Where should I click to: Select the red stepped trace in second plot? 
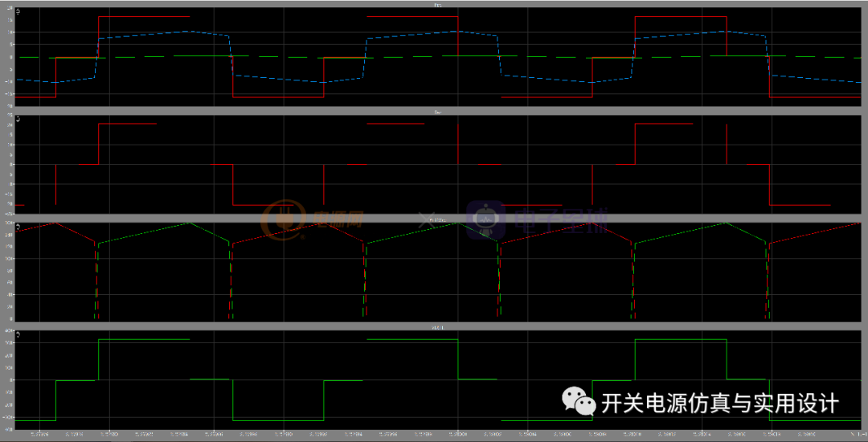coord(129,124)
